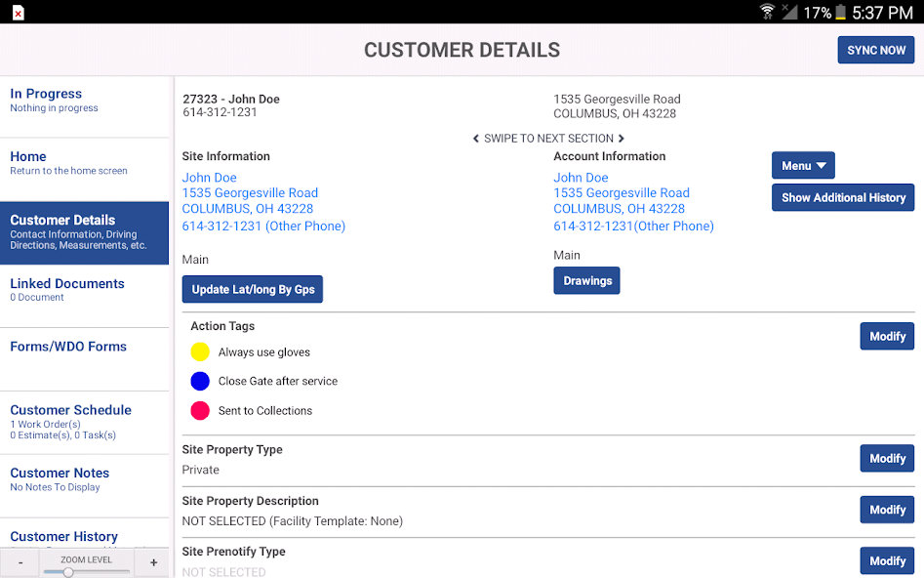This screenshot has height=578, width=924.
Task: Adjust the zoom level slider
Action: [x=68, y=572]
